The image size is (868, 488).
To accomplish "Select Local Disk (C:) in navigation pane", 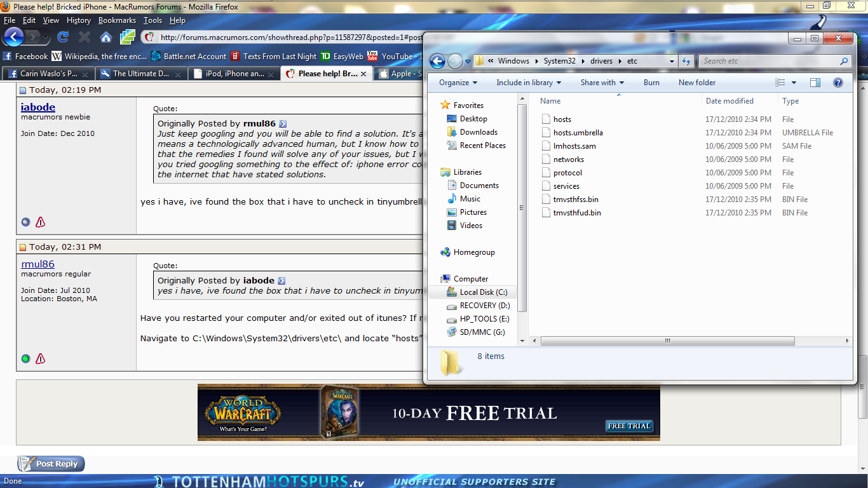I will tap(473, 292).
